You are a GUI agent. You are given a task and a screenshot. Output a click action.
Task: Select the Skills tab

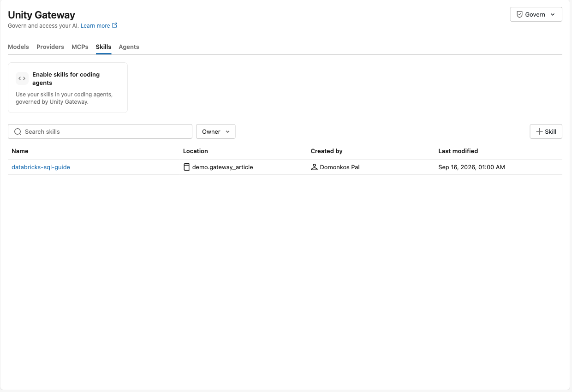103,47
